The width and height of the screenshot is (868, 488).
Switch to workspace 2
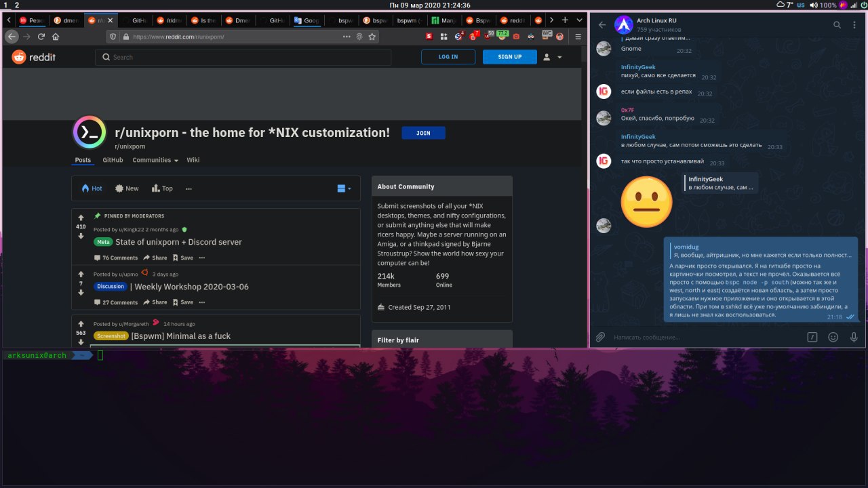17,5
